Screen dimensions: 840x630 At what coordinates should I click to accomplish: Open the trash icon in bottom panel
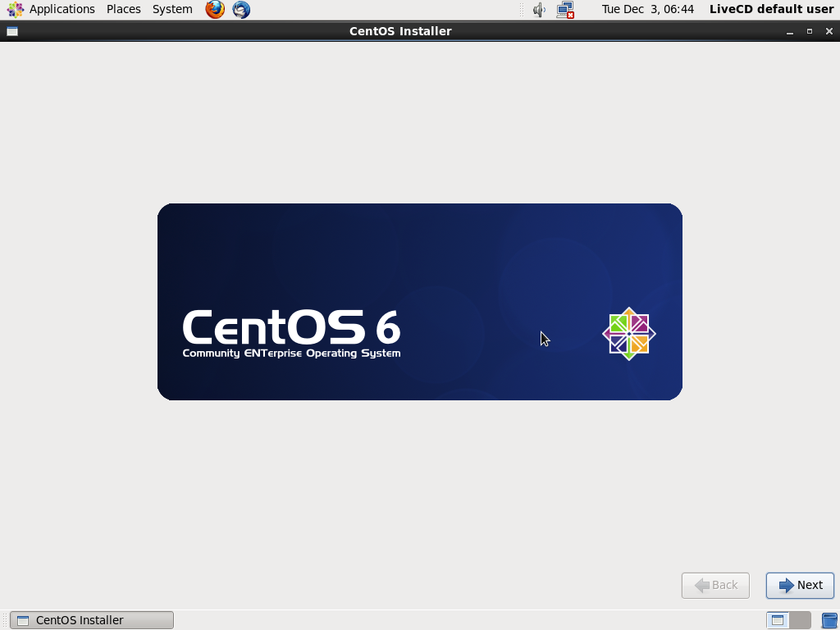tap(829, 620)
